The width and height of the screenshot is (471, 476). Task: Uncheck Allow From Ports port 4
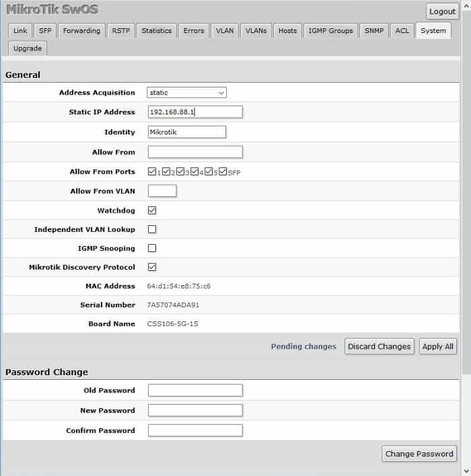click(194, 171)
